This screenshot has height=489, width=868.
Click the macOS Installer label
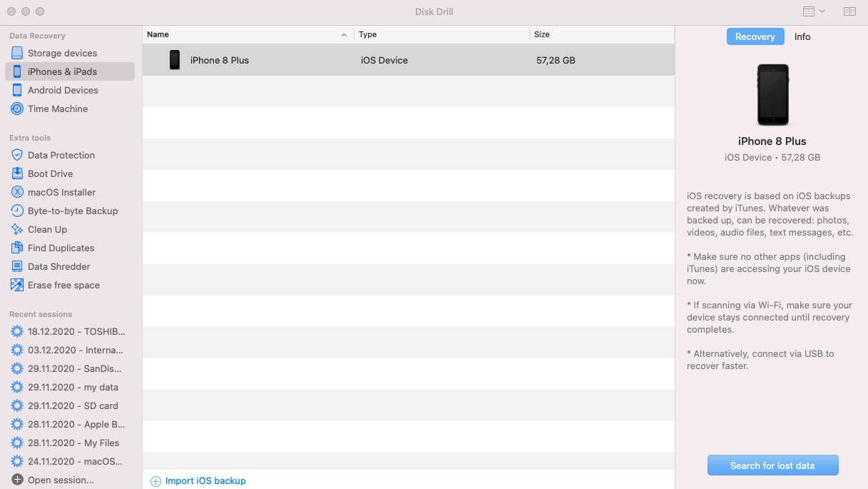pyautogui.click(x=61, y=192)
